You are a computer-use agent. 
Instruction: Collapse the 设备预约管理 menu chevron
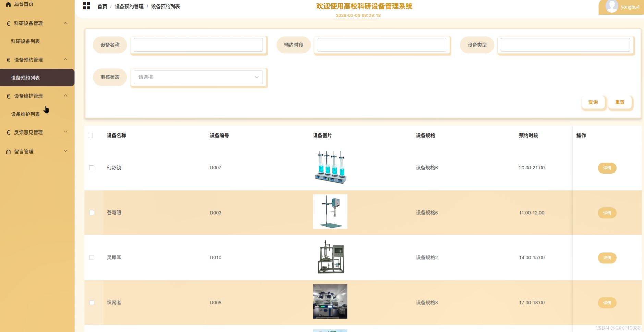click(x=65, y=59)
